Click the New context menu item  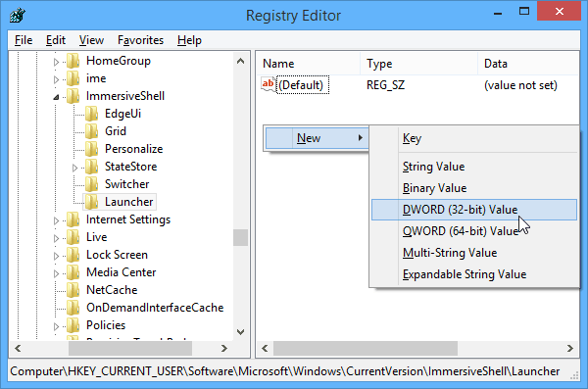tap(317, 138)
